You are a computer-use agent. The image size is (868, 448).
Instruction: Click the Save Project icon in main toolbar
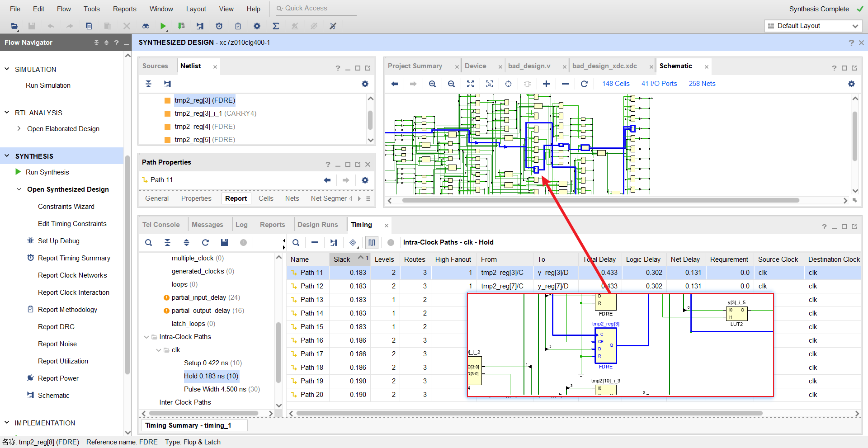[32, 26]
